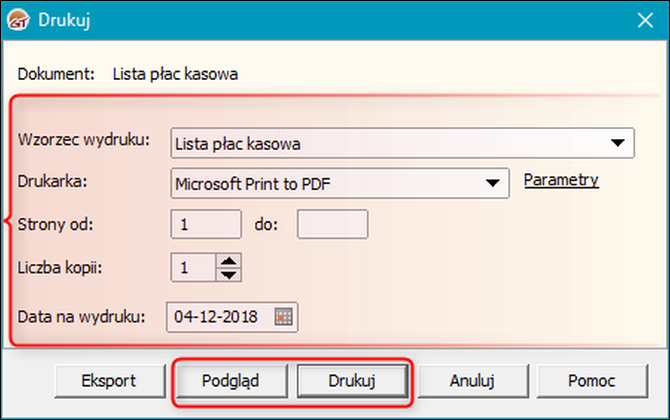Screen dimensions: 670x420
Task: Decrease the Liczba kopii value with down arrow
Action: coord(230,273)
